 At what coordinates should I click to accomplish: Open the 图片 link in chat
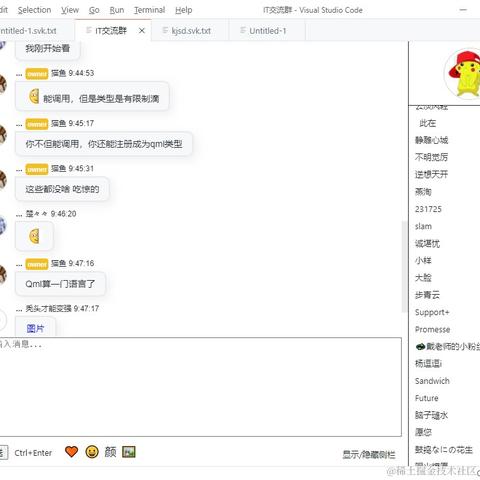tap(35, 328)
